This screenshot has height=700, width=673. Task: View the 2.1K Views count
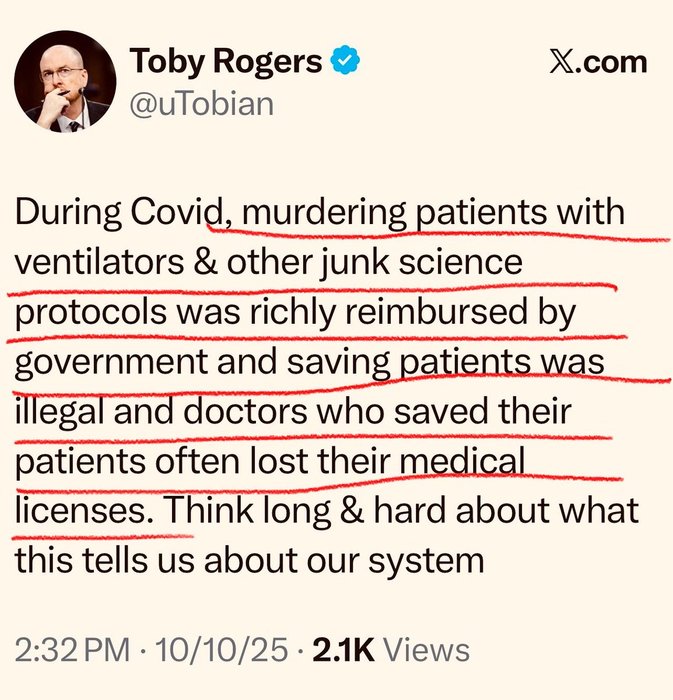(391, 650)
